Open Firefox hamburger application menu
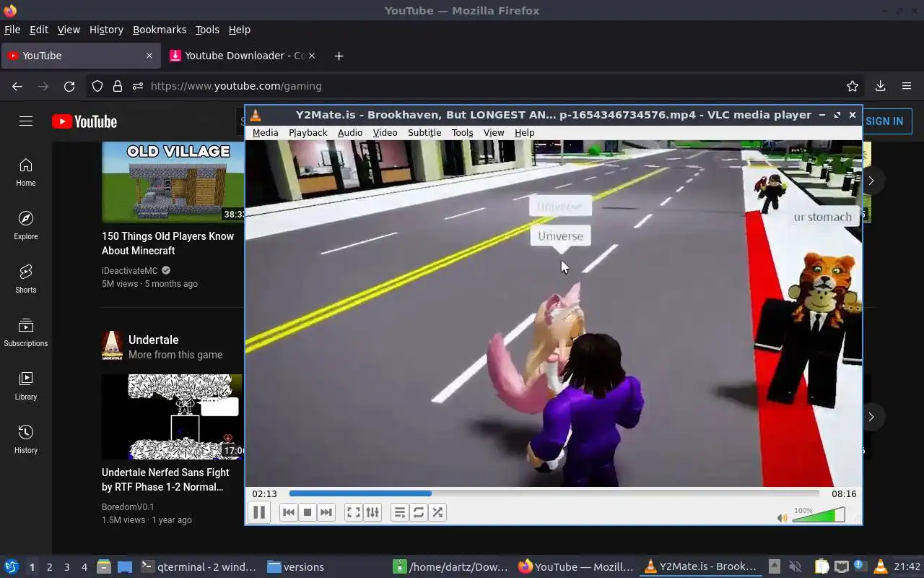Screen dimensions: 924x578 (907, 86)
